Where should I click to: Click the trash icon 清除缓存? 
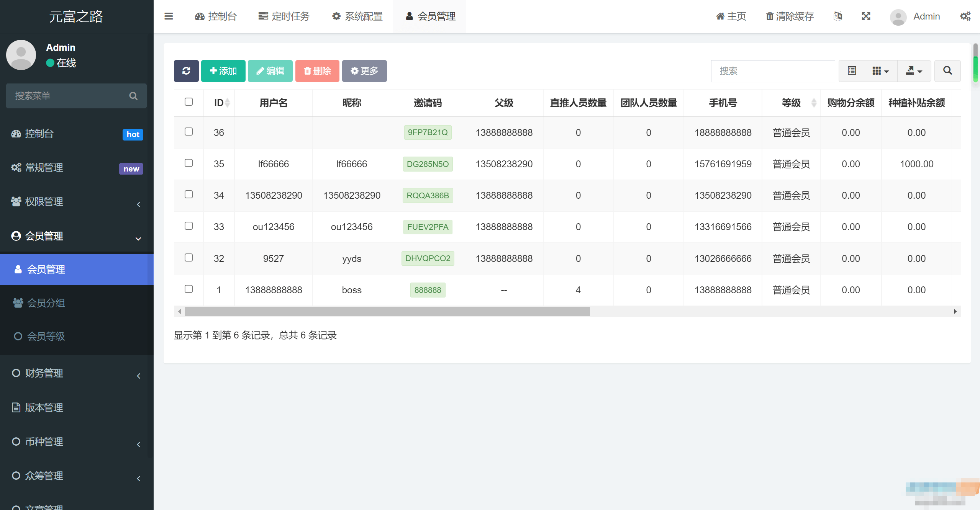click(x=769, y=16)
